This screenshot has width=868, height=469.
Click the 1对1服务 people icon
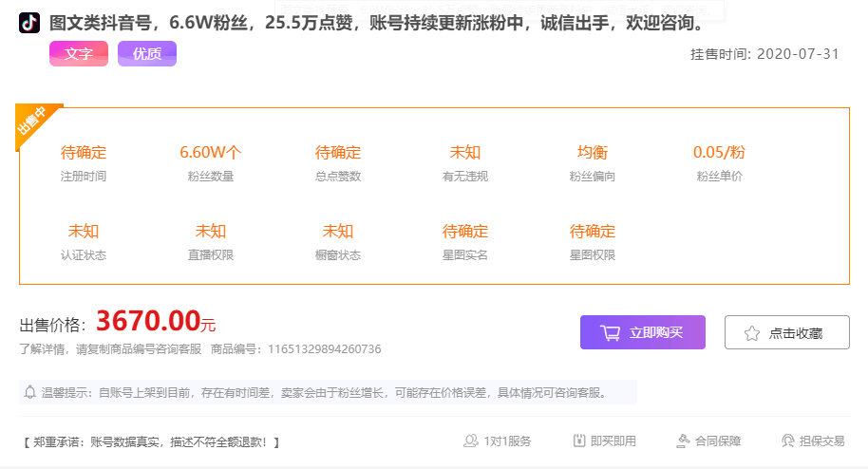[x=470, y=441]
